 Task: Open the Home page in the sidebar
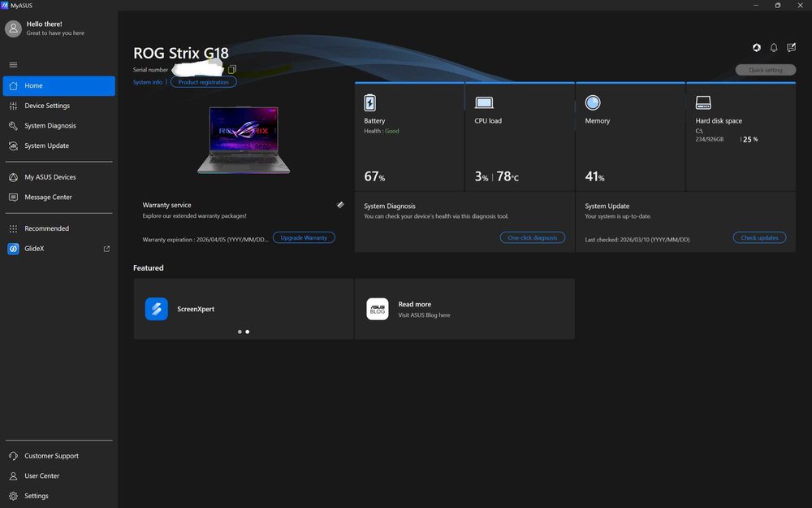[x=59, y=85]
